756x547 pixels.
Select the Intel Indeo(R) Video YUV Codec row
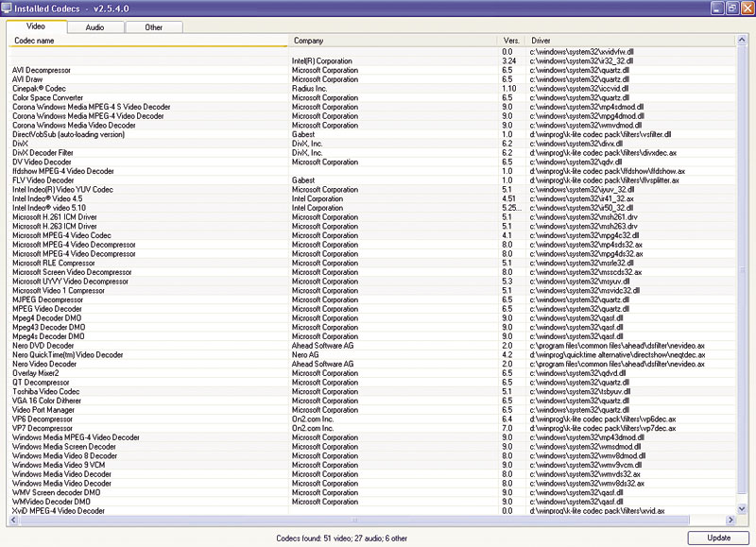[x=372, y=189]
